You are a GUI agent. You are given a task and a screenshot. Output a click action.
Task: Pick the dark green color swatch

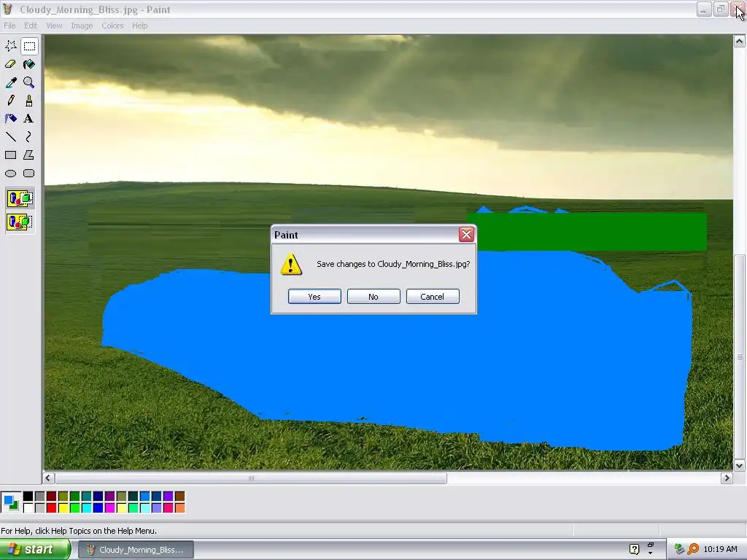(x=75, y=497)
